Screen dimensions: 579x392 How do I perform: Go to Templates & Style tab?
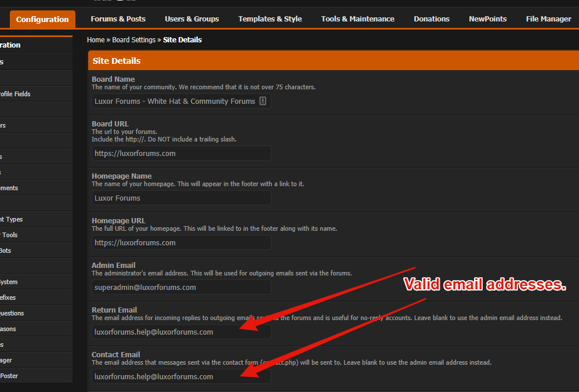(270, 19)
